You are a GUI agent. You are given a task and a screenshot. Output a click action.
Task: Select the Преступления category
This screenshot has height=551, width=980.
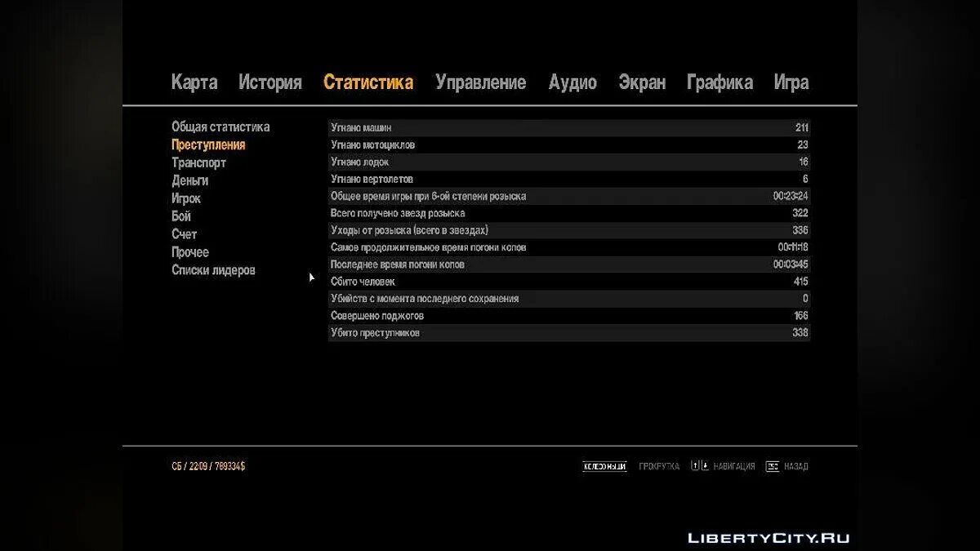tap(208, 144)
